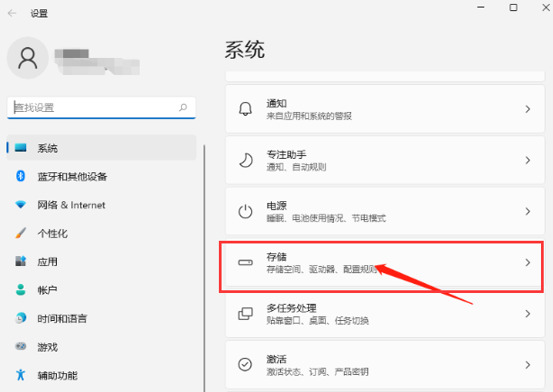Image resolution: width=553 pixels, height=392 pixels.
Task: Click the apps icon beside 应用
Action: pyautogui.click(x=20, y=261)
